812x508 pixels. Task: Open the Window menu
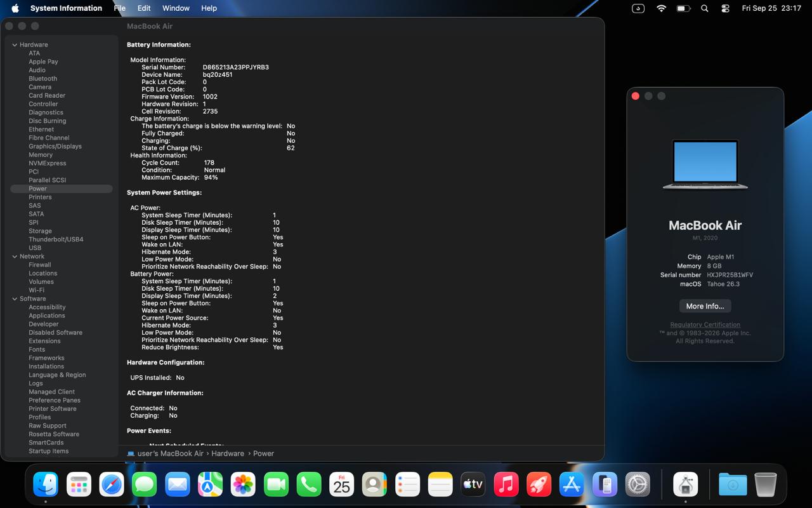coord(176,8)
